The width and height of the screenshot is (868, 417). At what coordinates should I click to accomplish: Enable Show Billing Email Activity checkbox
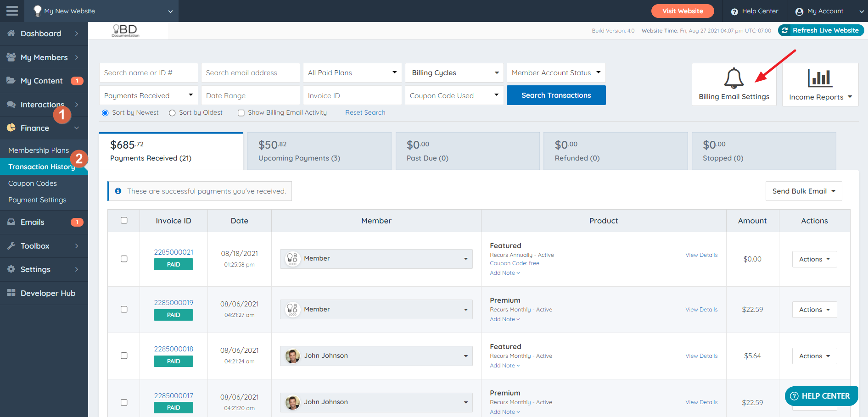(x=241, y=113)
